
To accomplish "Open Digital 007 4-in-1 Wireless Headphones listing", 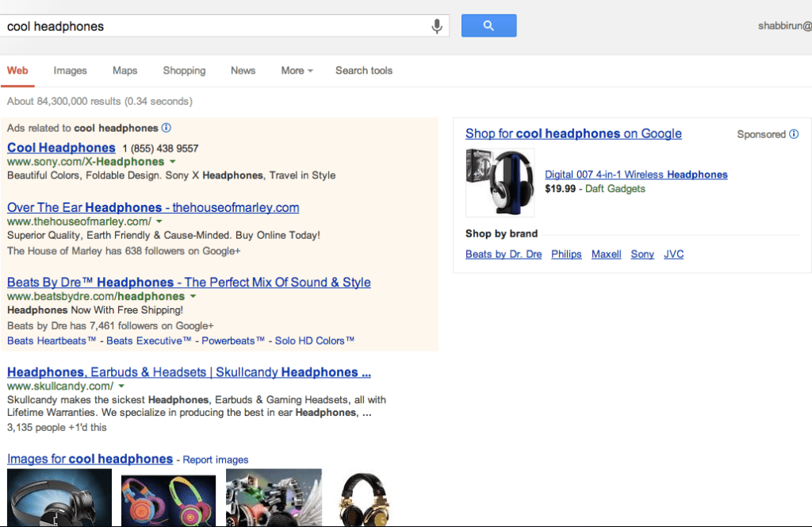I will coord(636,175).
